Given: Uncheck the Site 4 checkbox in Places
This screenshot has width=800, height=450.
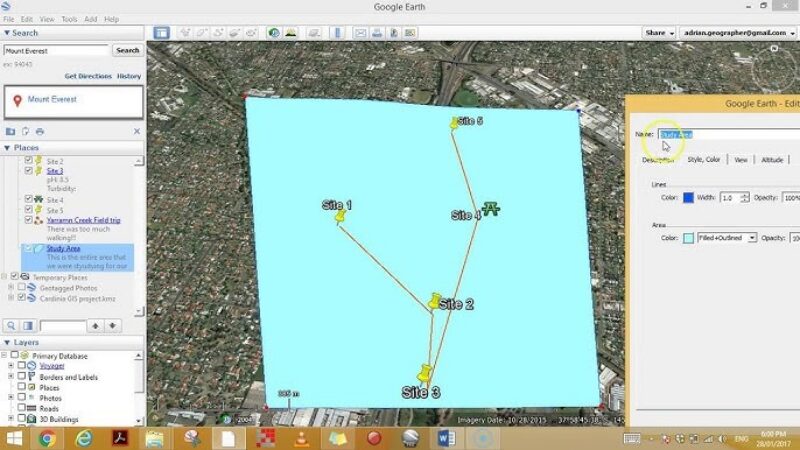Looking at the screenshot, I should [29, 200].
